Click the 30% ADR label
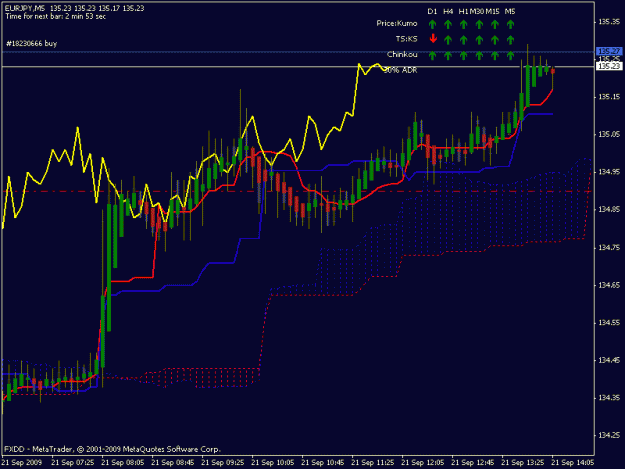This screenshot has height=469, width=625. click(x=400, y=70)
